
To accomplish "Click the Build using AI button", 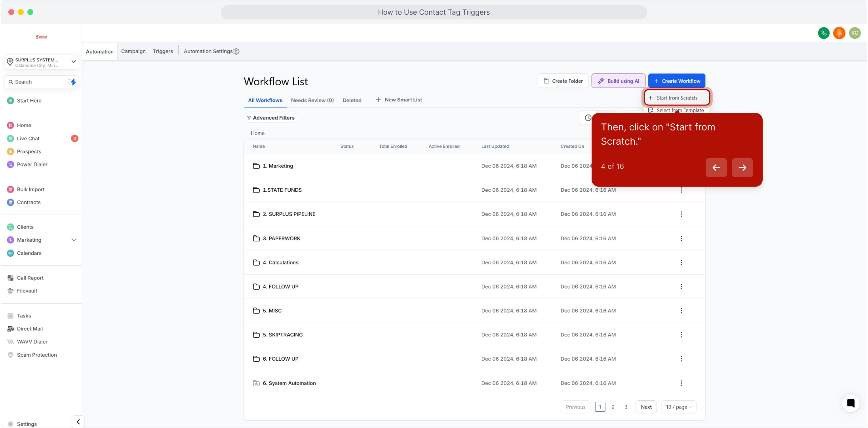I will tap(618, 81).
